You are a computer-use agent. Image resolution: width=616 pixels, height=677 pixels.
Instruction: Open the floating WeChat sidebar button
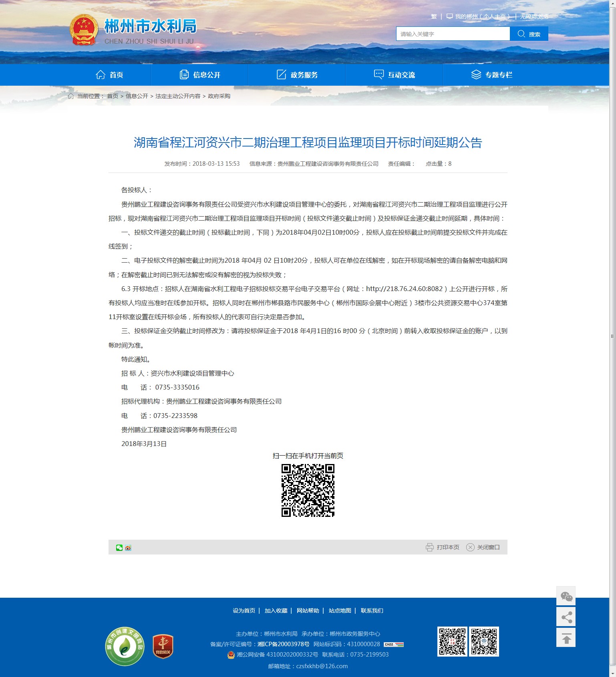[x=566, y=596]
